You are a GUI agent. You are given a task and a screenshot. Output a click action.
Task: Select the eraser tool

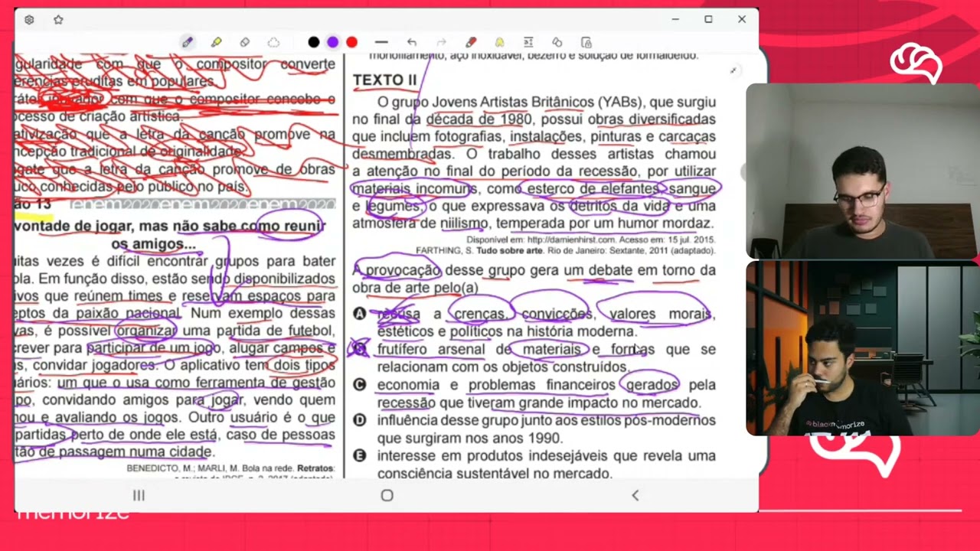click(x=245, y=42)
